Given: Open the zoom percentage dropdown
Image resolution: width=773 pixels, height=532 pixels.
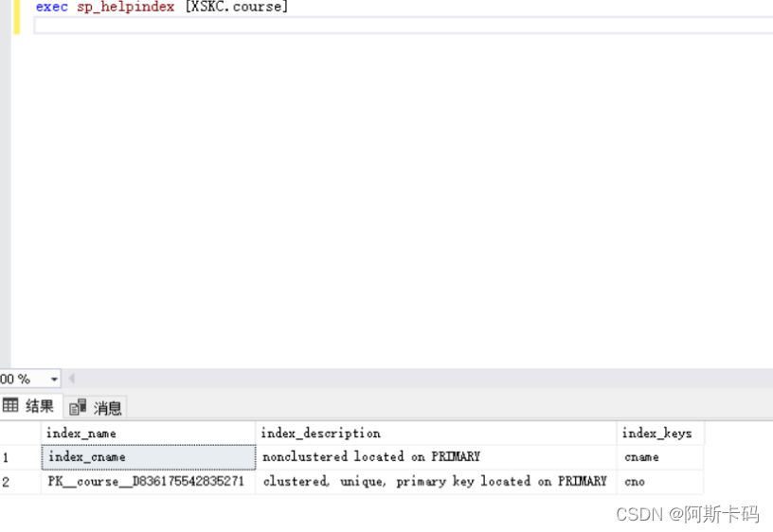Looking at the screenshot, I should 54,379.
